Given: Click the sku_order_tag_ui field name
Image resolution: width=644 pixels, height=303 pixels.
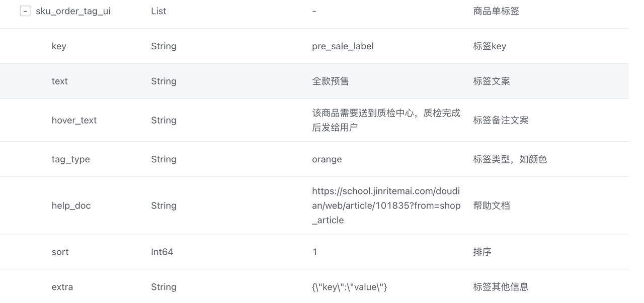Looking at the screenshot, I should [73, 11].
